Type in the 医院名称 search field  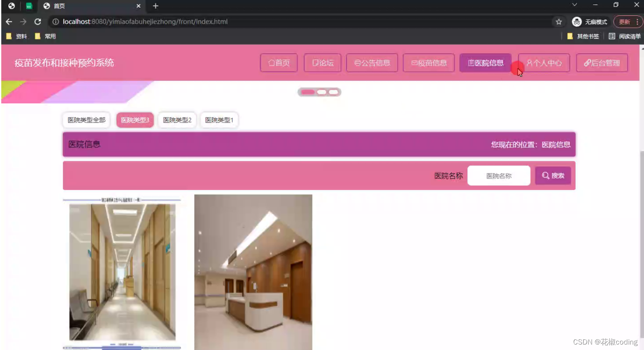tap(498, 175)
